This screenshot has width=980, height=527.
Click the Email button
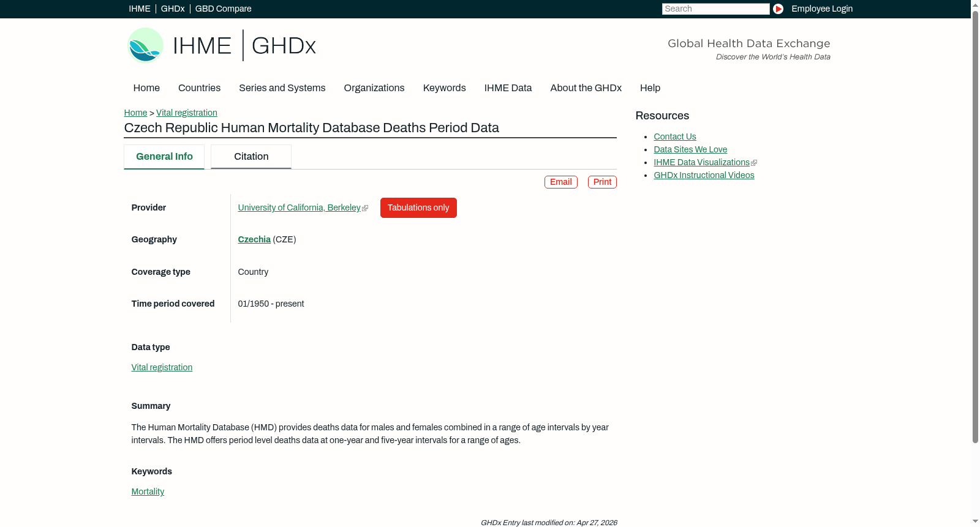[x=561, y=182]
